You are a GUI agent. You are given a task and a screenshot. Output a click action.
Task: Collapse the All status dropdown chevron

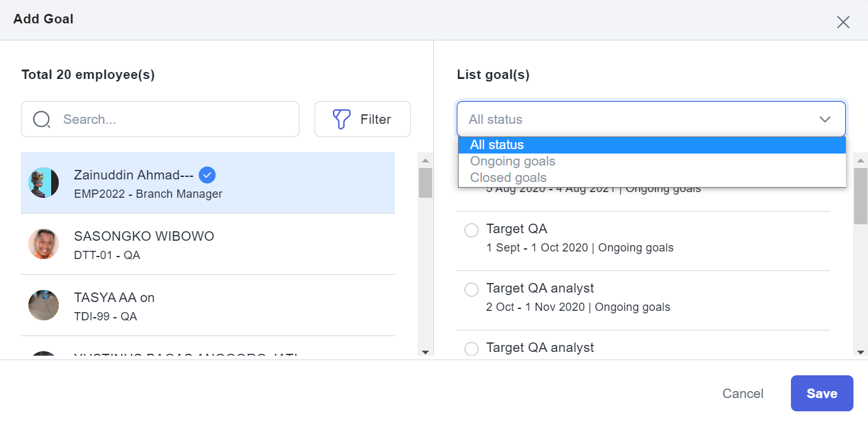(824, 119)
